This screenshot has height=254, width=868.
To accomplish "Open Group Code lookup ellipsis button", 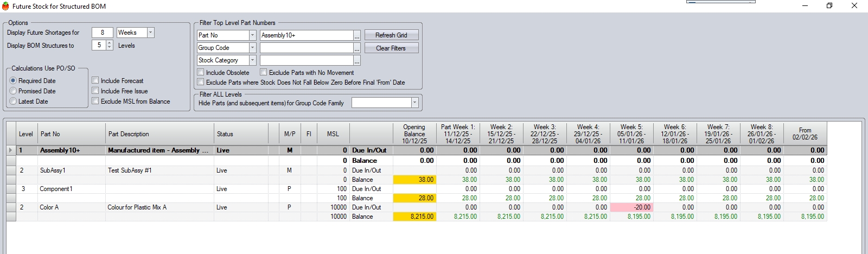I will click(x=357, y=48).
